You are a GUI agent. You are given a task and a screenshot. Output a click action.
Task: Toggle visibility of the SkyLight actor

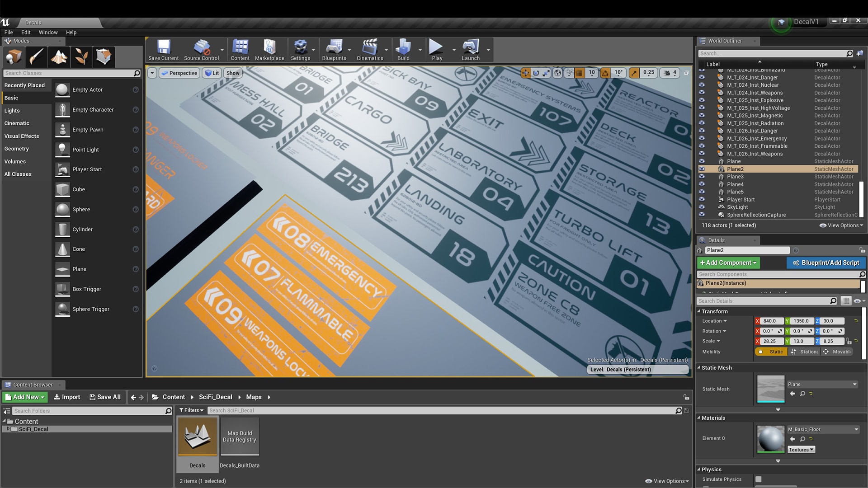[x=702, y=207]
